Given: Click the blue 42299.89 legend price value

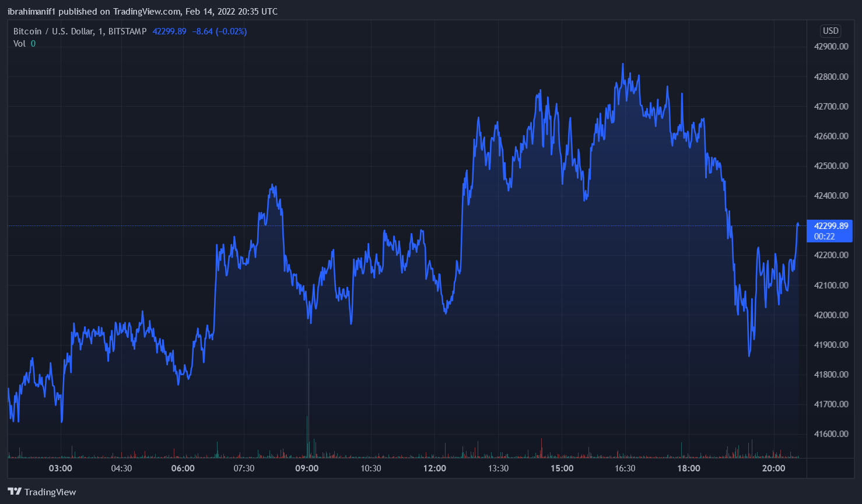Looking at the screenshot, I should (169, 31).
